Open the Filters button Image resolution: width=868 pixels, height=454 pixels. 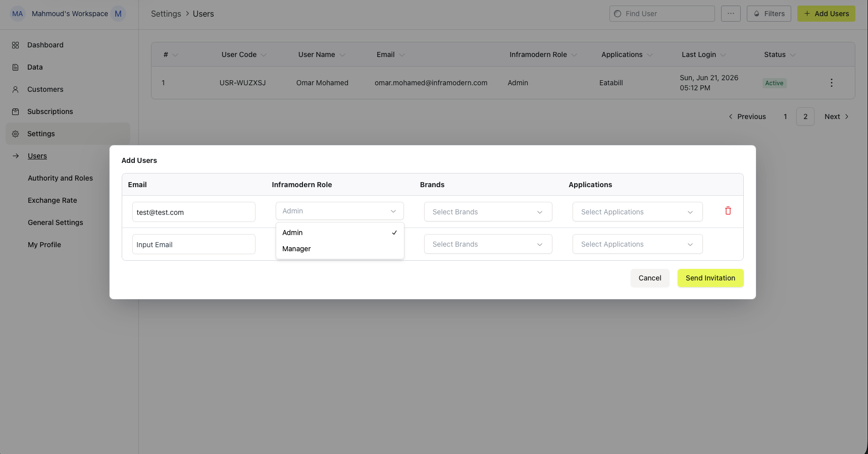[x=769, y=14]
